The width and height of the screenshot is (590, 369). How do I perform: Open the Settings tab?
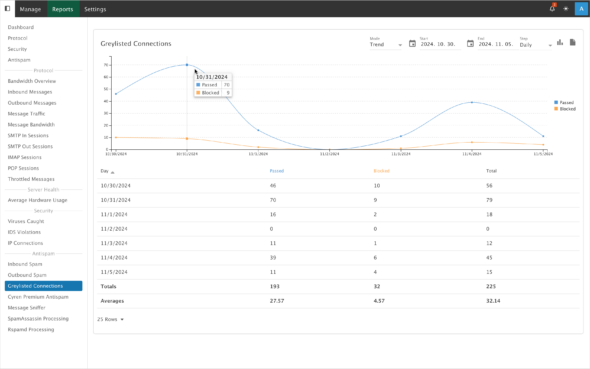click(x=95, y=9)
